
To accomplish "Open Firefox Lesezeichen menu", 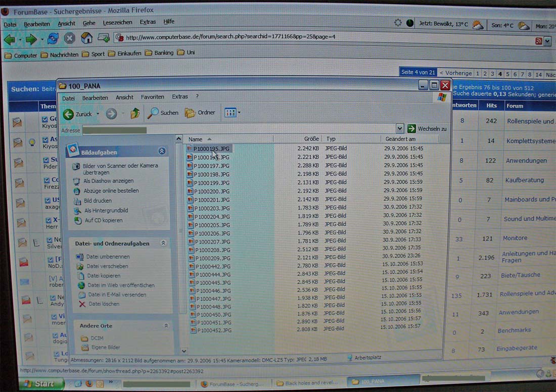I will tap(117, 23).
